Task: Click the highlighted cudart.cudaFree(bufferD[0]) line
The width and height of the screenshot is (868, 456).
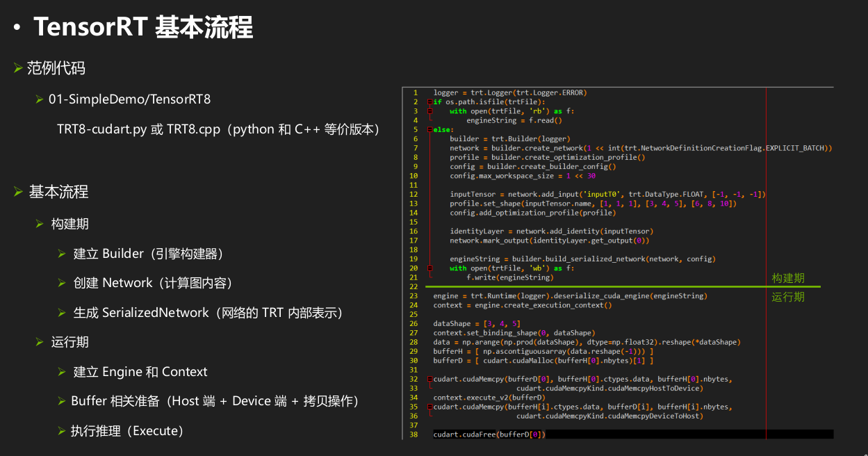Action: click(x=489, y=434)
